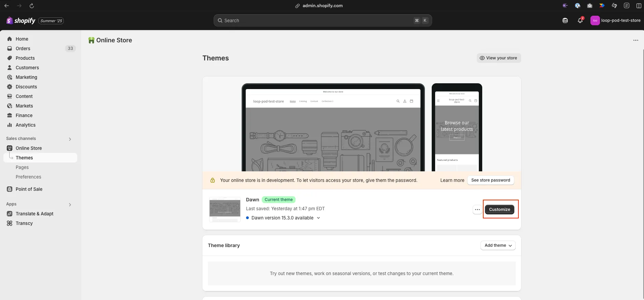Click the Learn more link
This screenshot has width=644, height=300.
click(452, 180)
